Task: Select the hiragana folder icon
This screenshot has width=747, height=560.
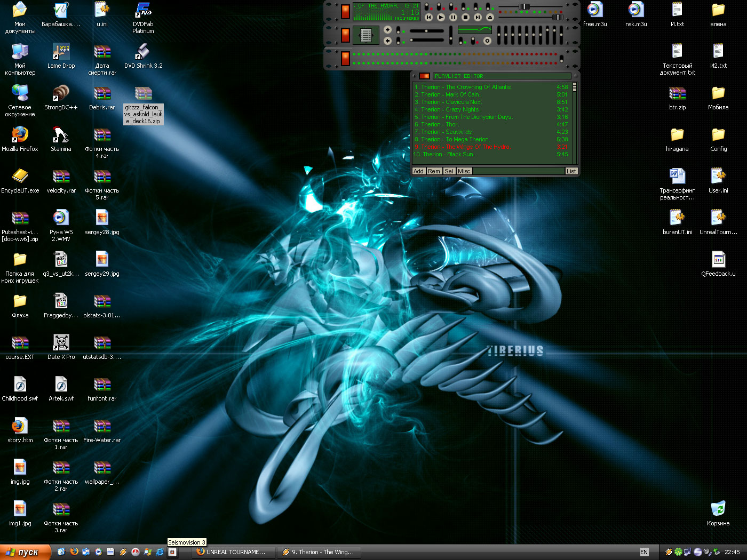Action: click(x=677, y=139)
